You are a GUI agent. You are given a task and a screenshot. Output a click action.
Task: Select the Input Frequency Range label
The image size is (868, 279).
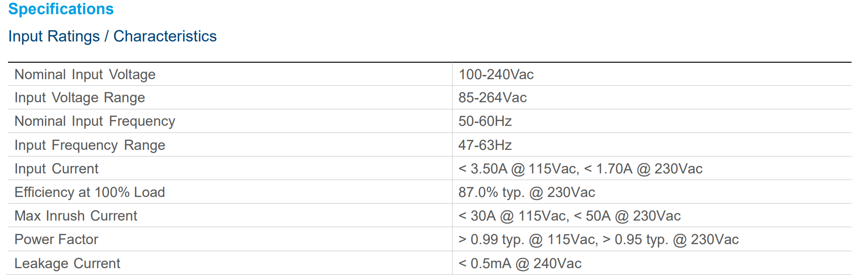coord(89,145)
